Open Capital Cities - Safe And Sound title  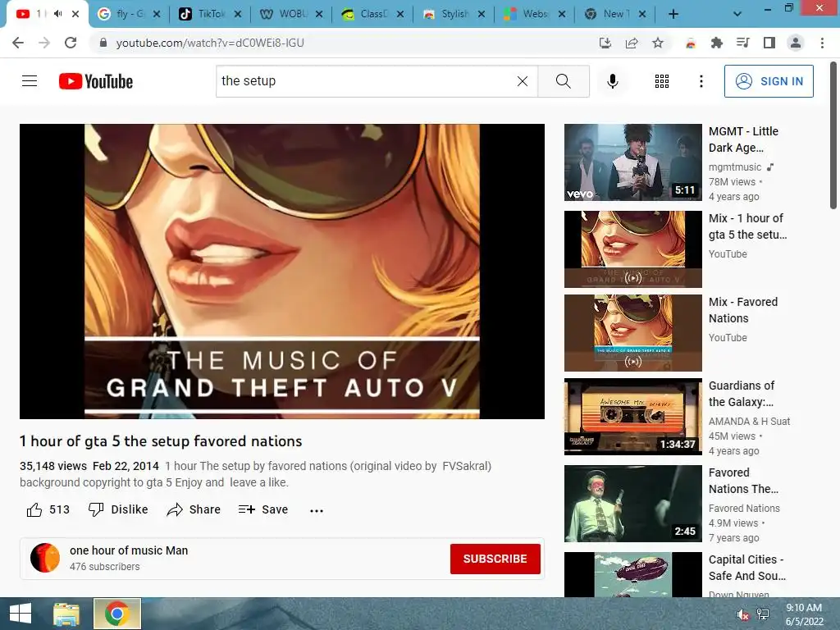[746, 568]
